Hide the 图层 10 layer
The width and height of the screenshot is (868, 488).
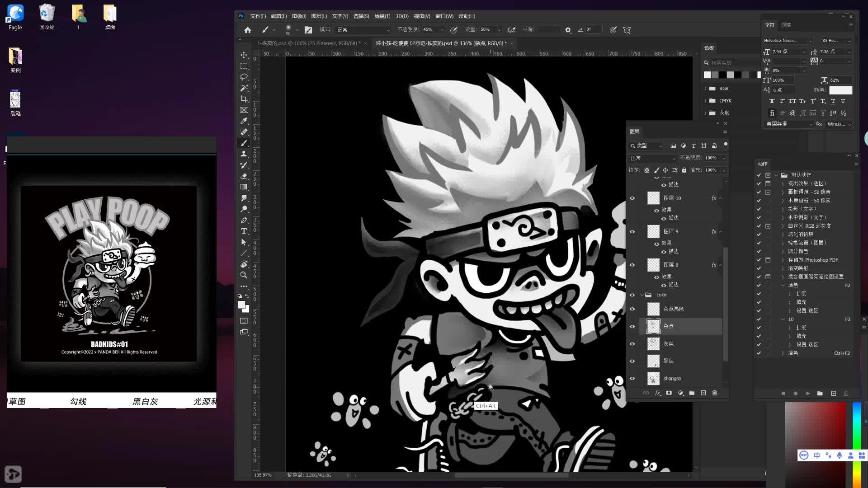coord(632,198)
